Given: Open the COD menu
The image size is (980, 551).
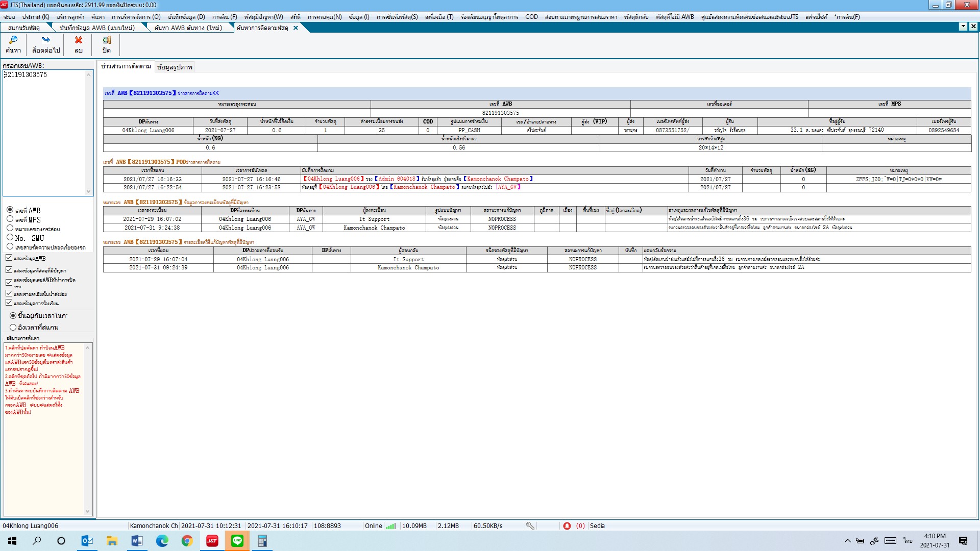Looking at the screenshot, I should [x=531, y=17].
